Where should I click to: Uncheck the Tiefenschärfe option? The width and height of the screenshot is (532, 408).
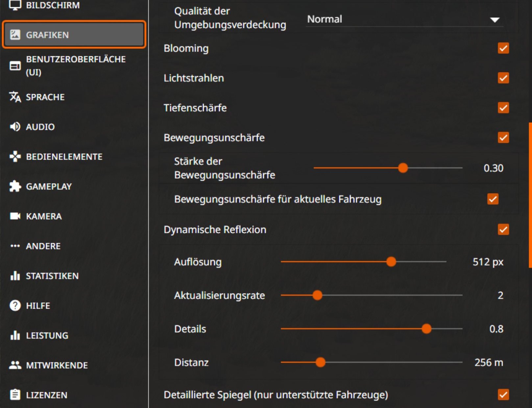[x=503, y=108]
